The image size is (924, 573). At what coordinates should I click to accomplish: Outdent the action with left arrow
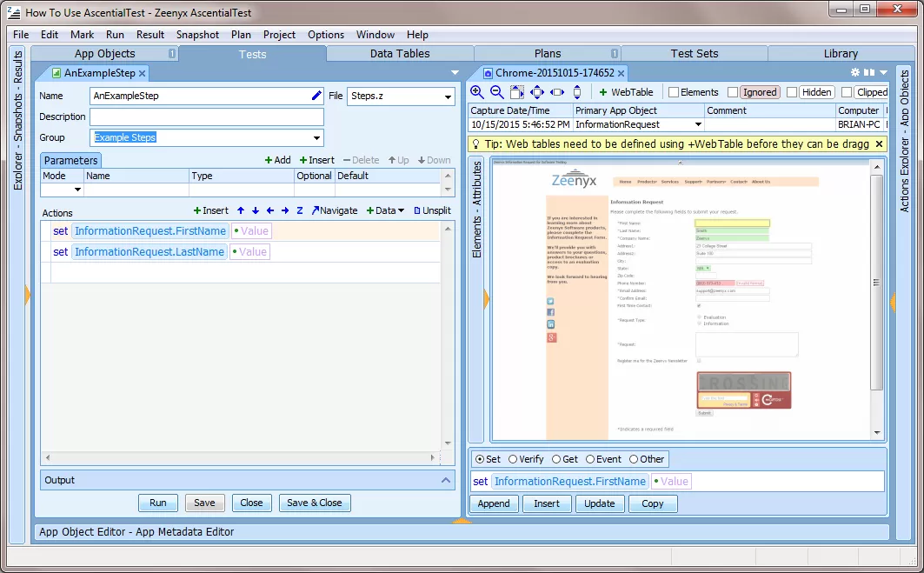click(269, 210)
